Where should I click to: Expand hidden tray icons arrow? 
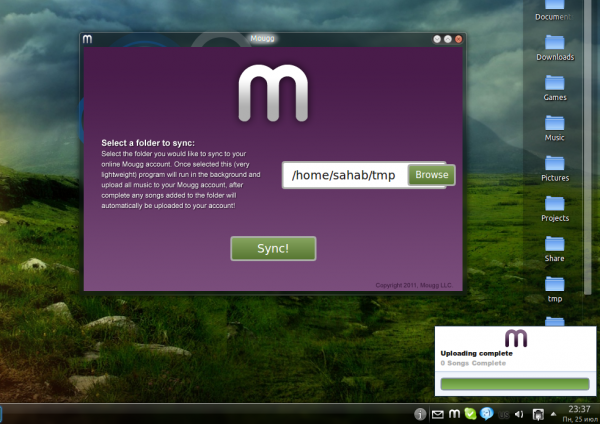[x=553, y=414]
